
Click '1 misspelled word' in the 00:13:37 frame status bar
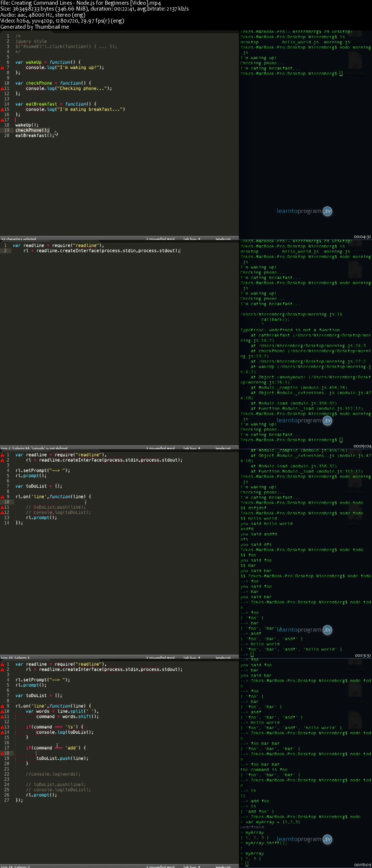click(x=160, y=657)
